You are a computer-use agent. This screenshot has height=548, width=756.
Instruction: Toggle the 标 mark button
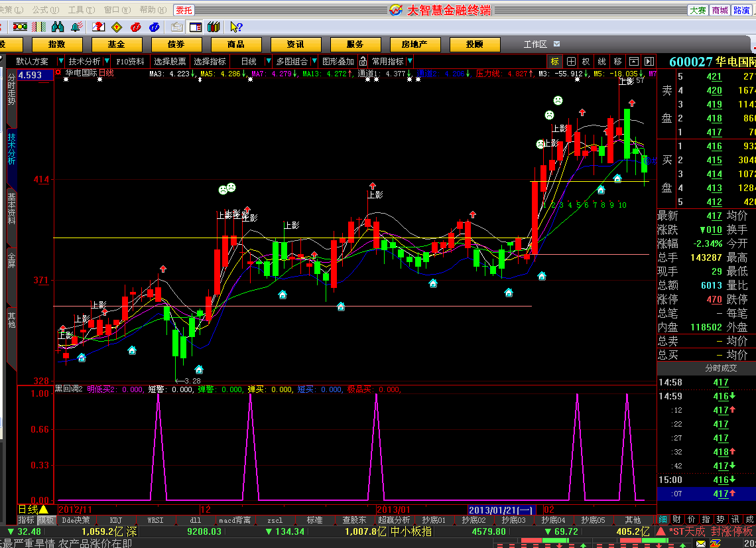click(555, 61)
